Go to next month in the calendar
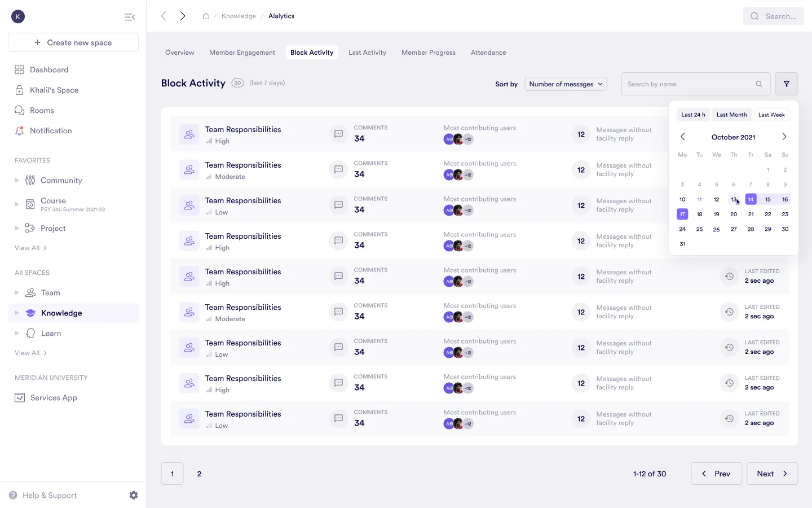 (784, 137)
